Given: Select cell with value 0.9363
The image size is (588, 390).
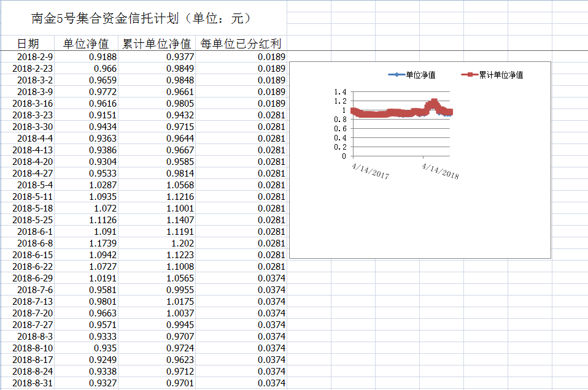Looking at the screenshot, I should [87, 138].
